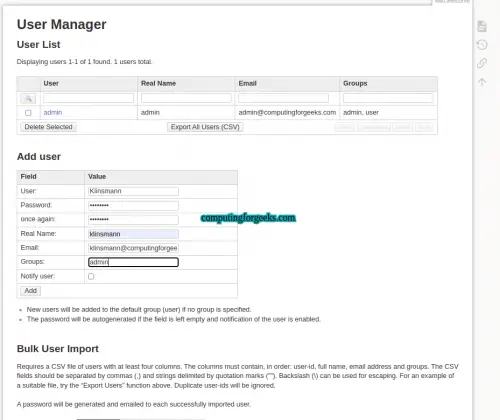Click the Password field in Add user
Image resolution: width=500 pixels, height=420 pixels.
[133, 205]
